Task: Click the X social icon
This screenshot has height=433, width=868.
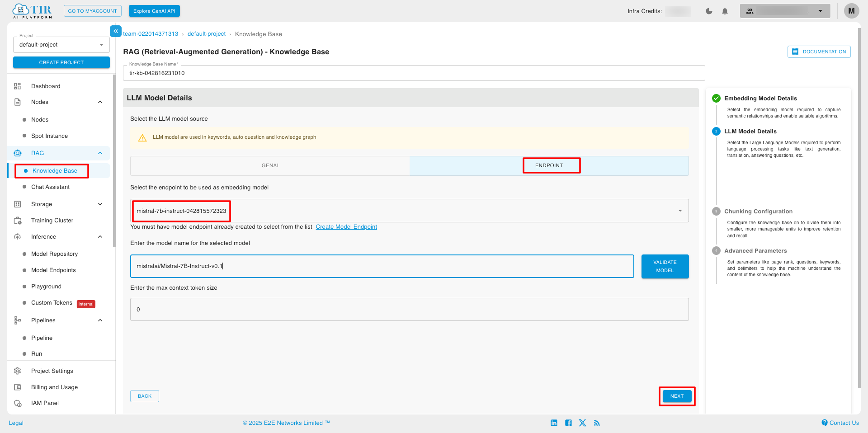Action: click(x=582, y=423)
